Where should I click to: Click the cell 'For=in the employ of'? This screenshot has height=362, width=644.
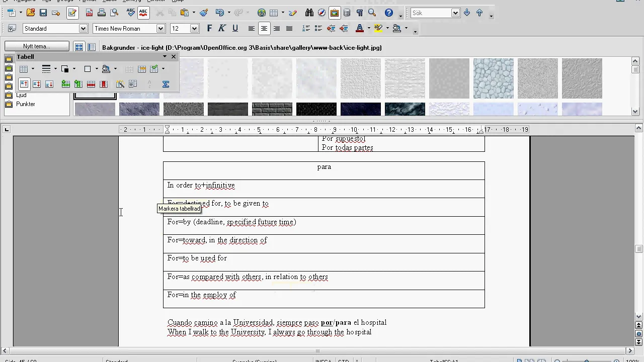pyautogui.click(x=324, y=299)
